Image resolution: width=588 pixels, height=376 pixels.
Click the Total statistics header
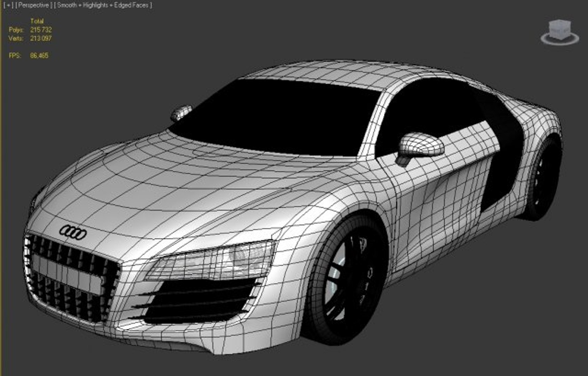tap(37, 21)
